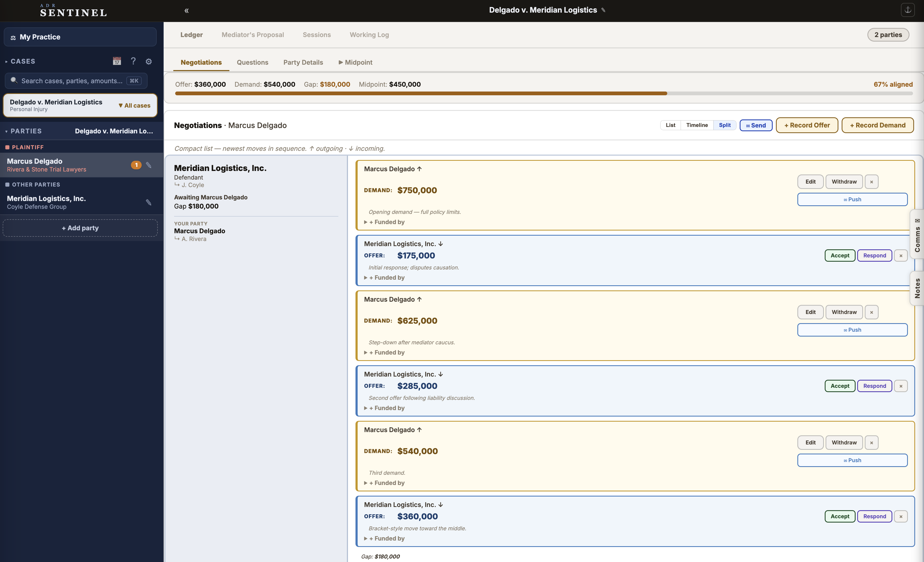Withdraw the $750,000 demand

coord(844,182)
